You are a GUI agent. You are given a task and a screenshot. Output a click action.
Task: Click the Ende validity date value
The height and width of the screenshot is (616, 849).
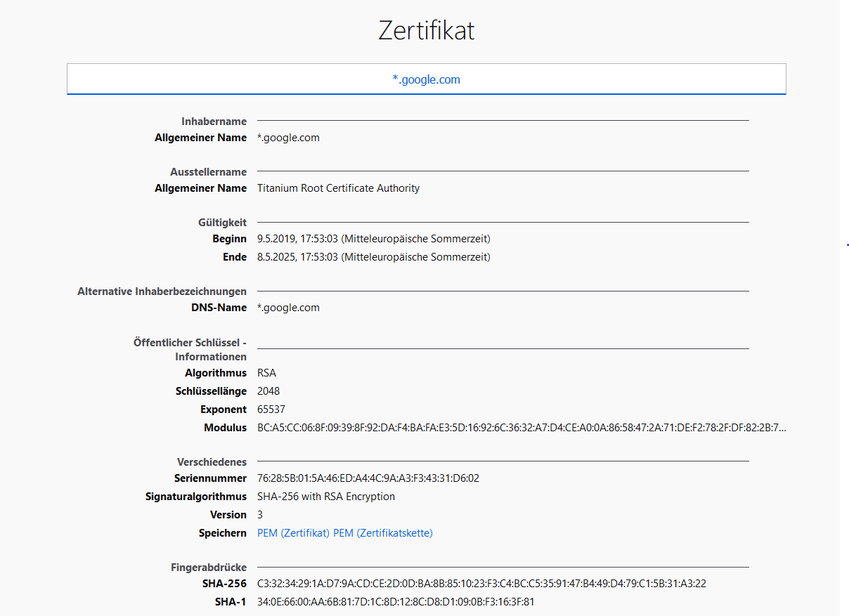pos(373,257)
